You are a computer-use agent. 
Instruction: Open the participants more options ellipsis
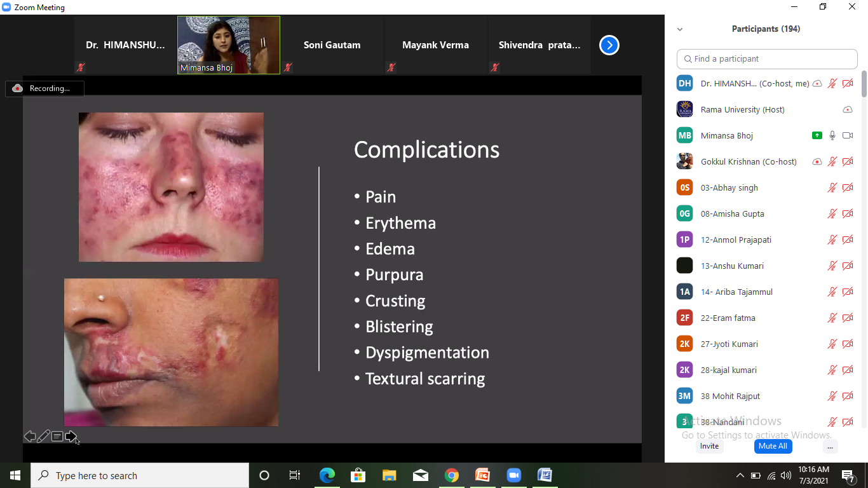(x=830, y=446)
